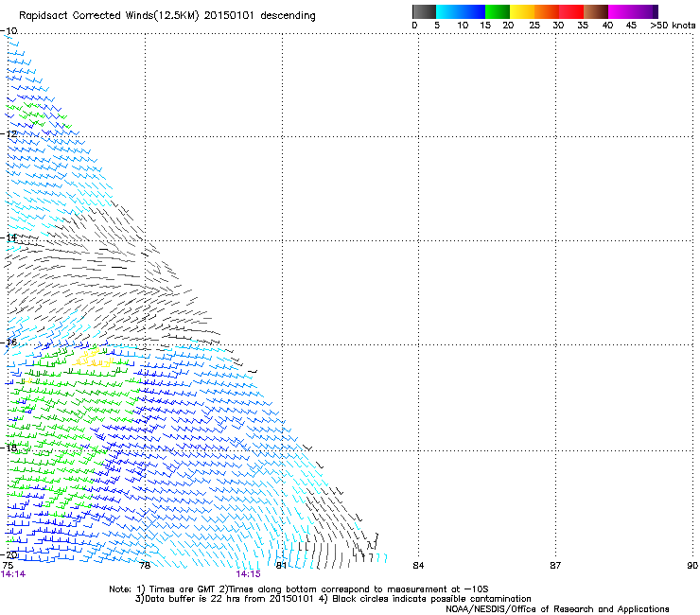The height and width of the screenshot is (615, 700).
Task: Click latitude label '-14' on left axis
Action: tap(9, 237)
